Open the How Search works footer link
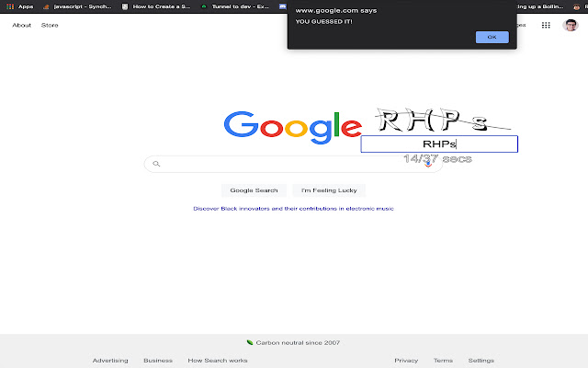The image size is (588, 368). coord(218,360)
